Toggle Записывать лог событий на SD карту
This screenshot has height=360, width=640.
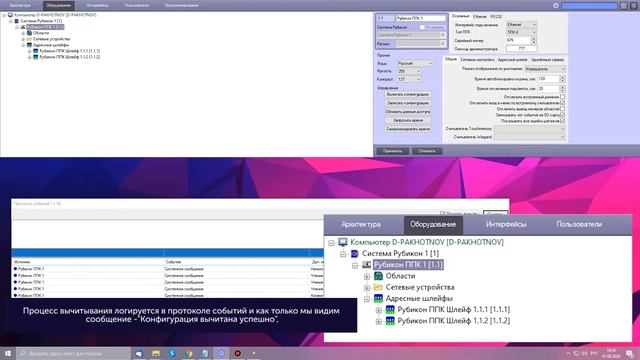tap(562, 115)
